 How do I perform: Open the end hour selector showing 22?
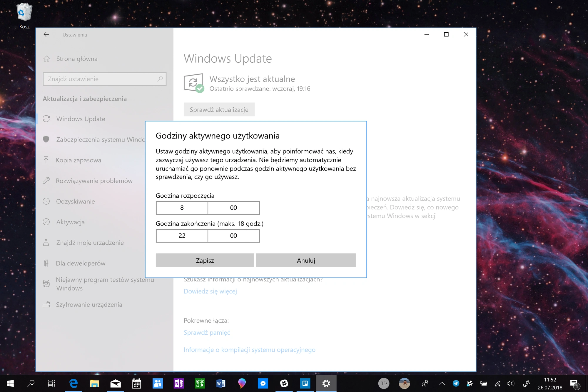182,236
